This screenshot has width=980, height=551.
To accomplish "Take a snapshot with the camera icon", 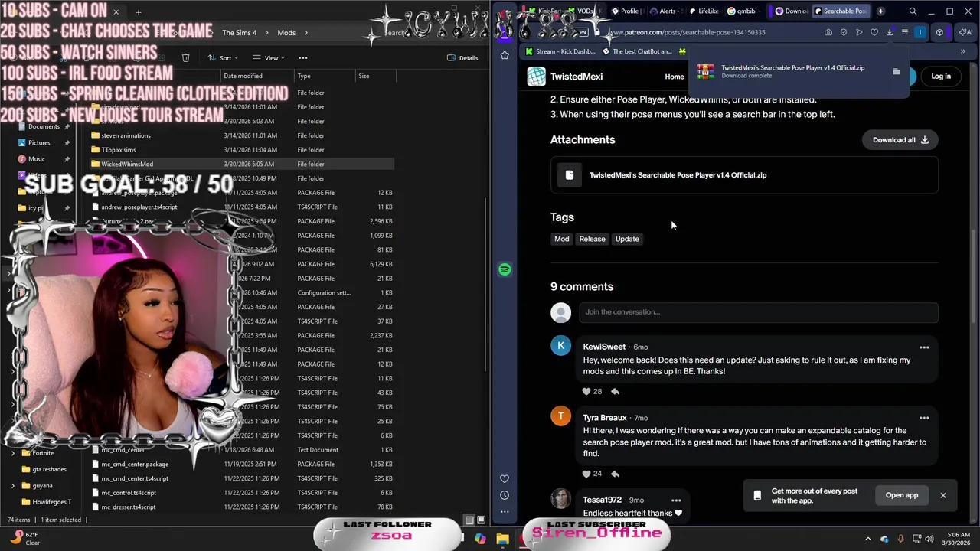I will pyautogui.click(x=828, y=32).
